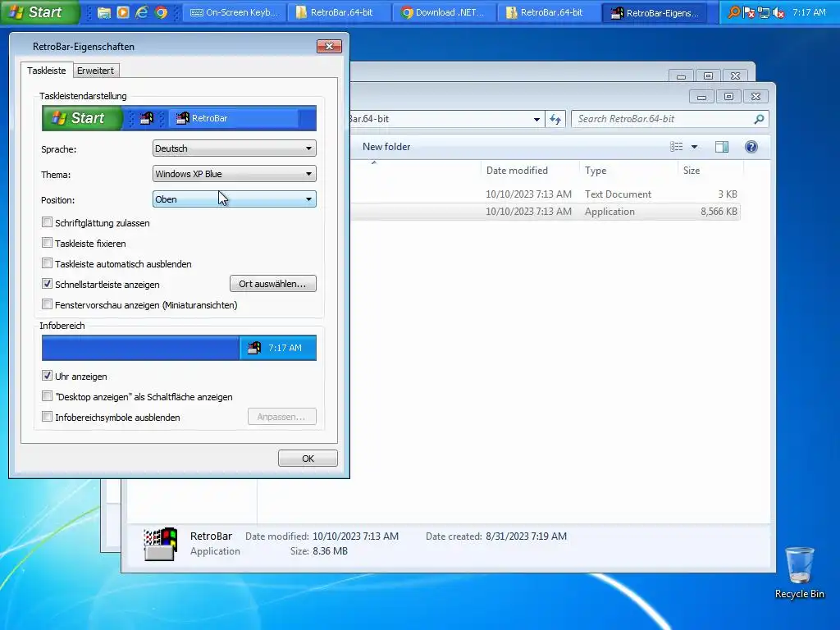Open the view options dropdown arrow
The image size is (840, 630).
(694, 147)
